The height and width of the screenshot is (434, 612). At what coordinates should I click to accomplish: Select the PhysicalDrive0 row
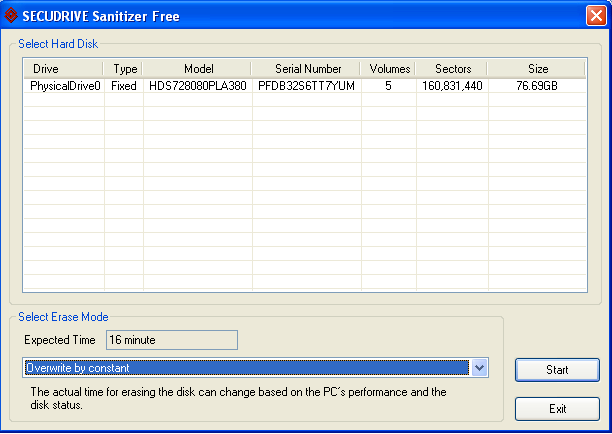305,86
